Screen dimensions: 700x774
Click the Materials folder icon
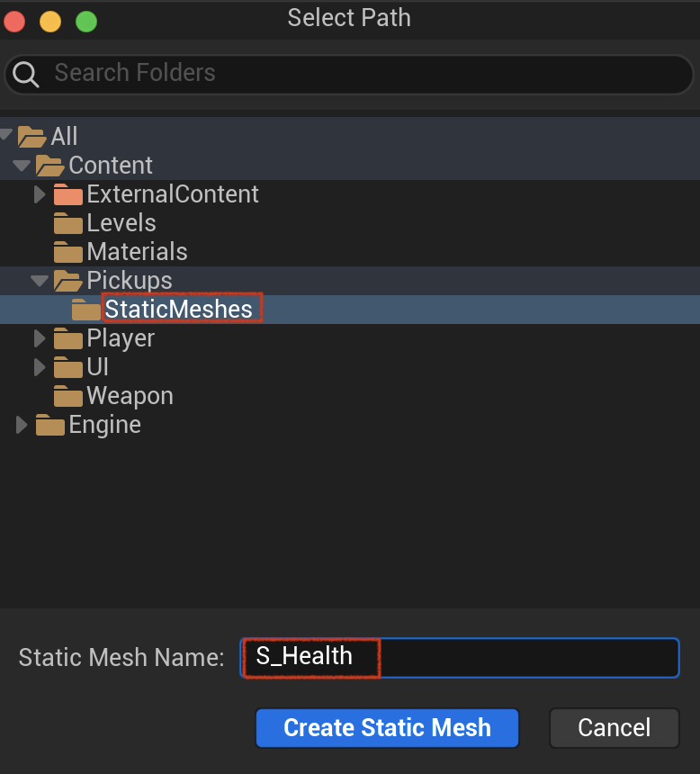pyautogui.click(x=68, y=252)
